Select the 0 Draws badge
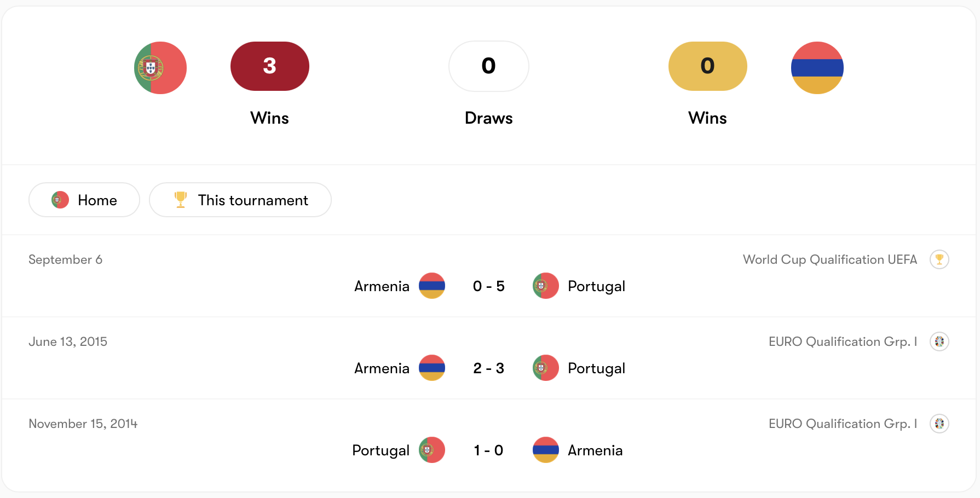980x498 pixels. (x=488, y=66)
